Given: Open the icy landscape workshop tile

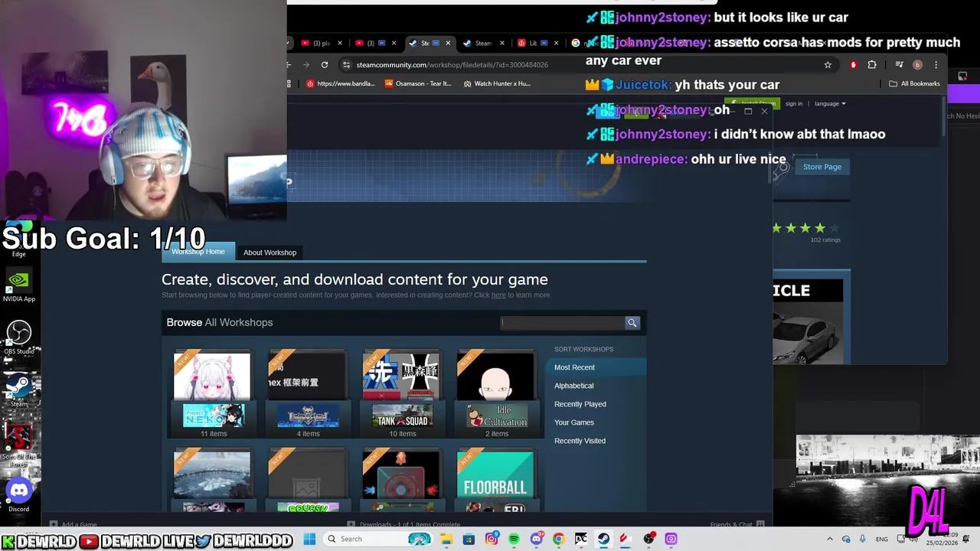Looking at the screenshot, I should [x=213, y=481].
